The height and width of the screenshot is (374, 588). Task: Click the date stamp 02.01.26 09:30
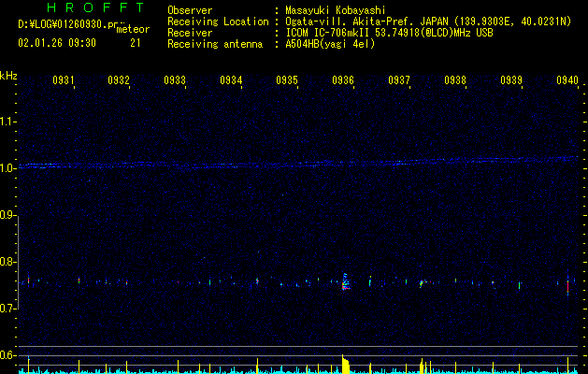[x=57, y=43]
